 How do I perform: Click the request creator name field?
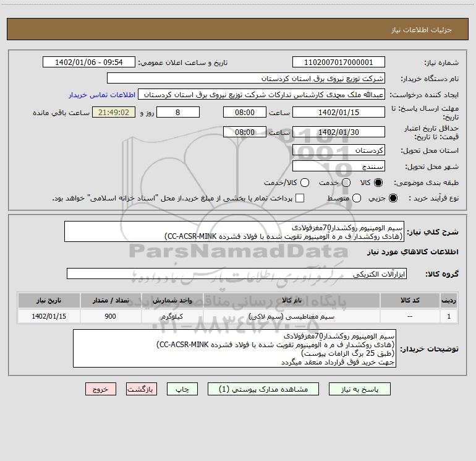261,94
